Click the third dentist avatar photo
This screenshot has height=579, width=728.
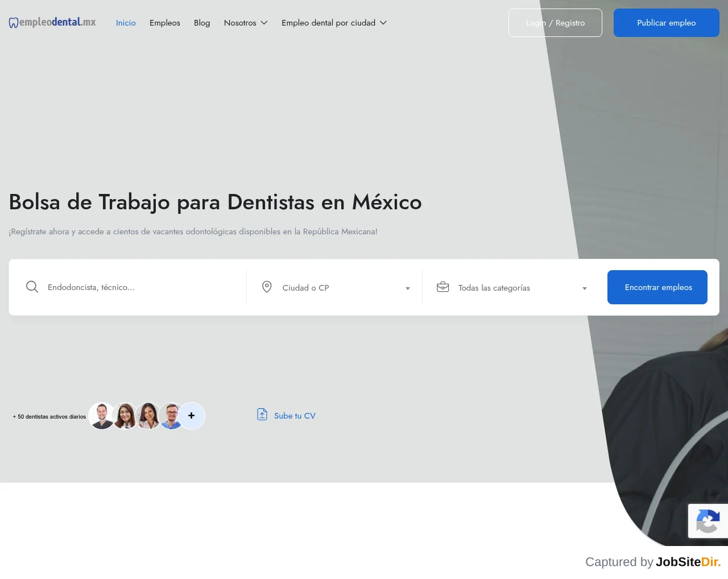click(148, 416)
